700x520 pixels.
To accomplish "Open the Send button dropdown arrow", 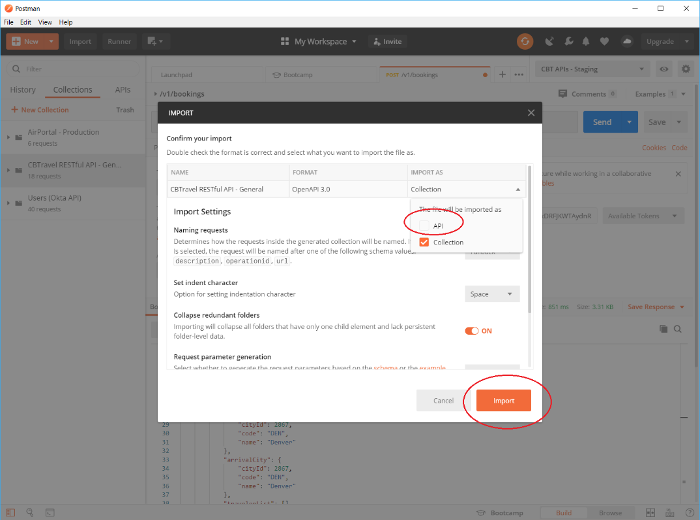I will point(629,122).
